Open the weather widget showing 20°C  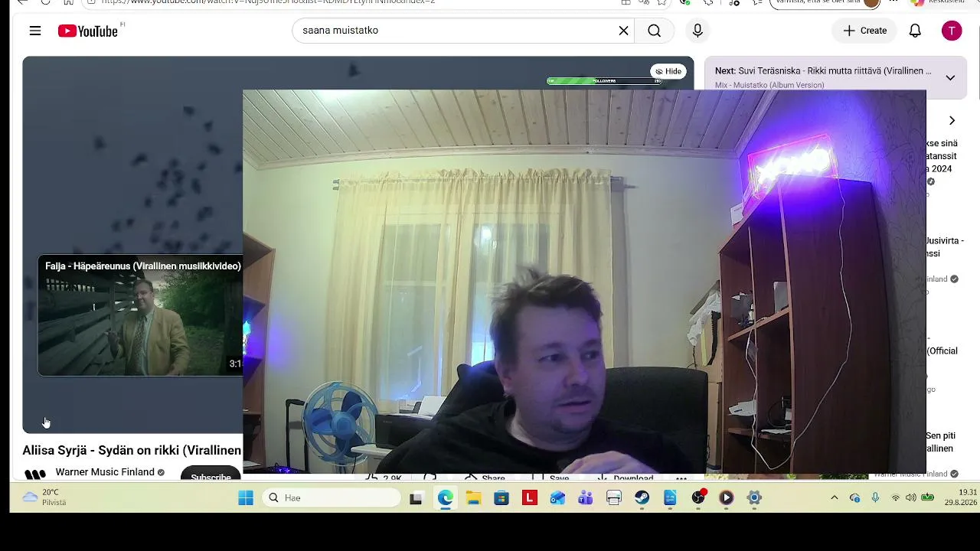tap(44, 497)
